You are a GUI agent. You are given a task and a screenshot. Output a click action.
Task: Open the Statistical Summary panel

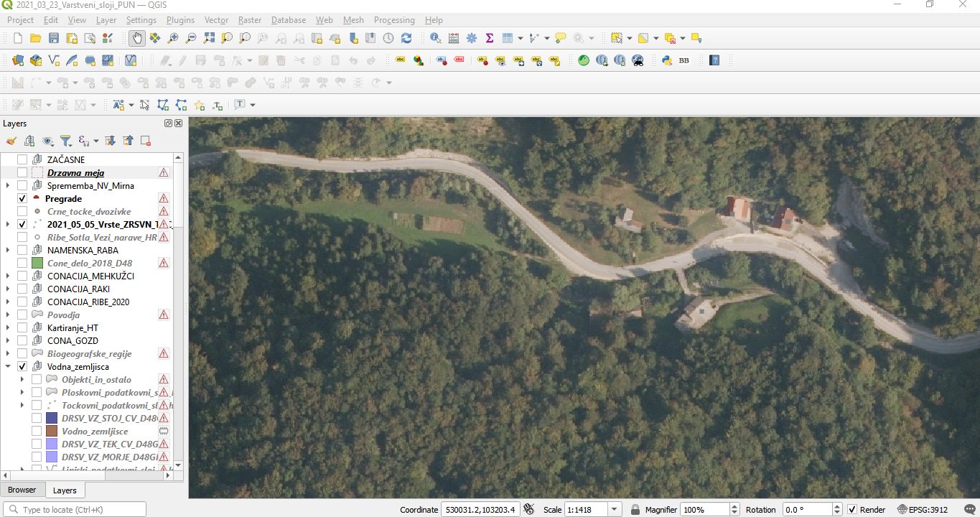(489, 38)
